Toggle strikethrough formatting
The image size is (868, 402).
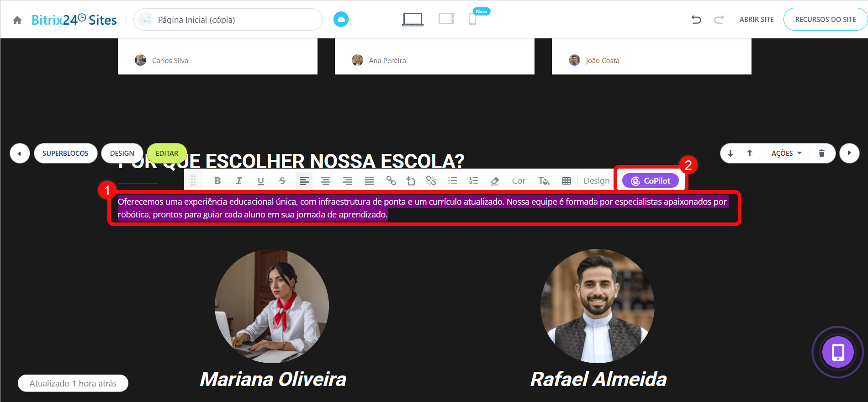283,181
